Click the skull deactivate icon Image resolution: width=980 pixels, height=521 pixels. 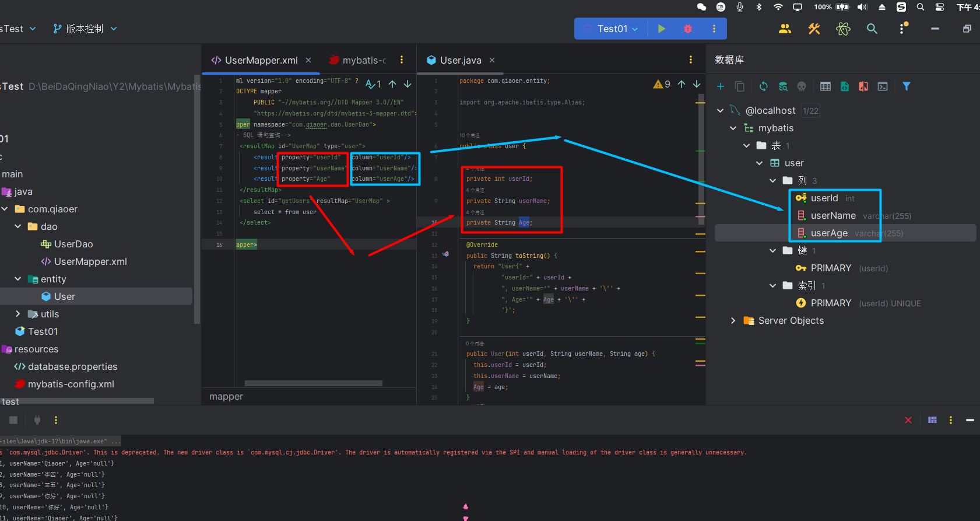point(802,86)
